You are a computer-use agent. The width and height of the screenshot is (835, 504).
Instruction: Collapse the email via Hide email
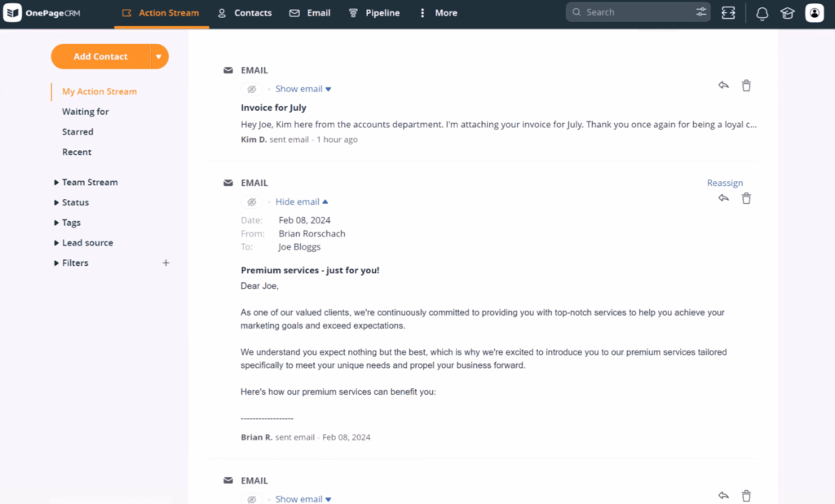pyautogui.click(x=297, y=201)
